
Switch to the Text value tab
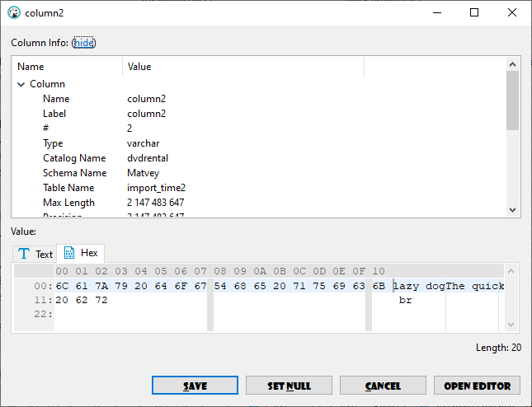35,254
